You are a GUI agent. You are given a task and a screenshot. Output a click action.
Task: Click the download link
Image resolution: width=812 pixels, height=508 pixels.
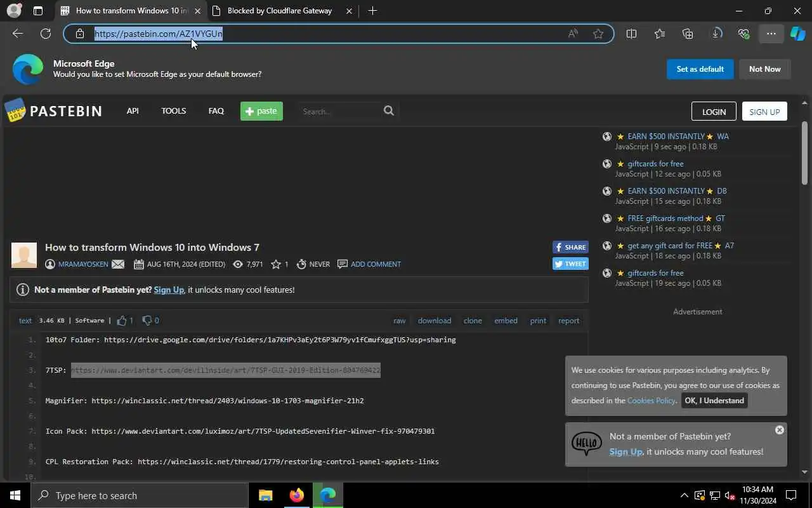(435, 321)
